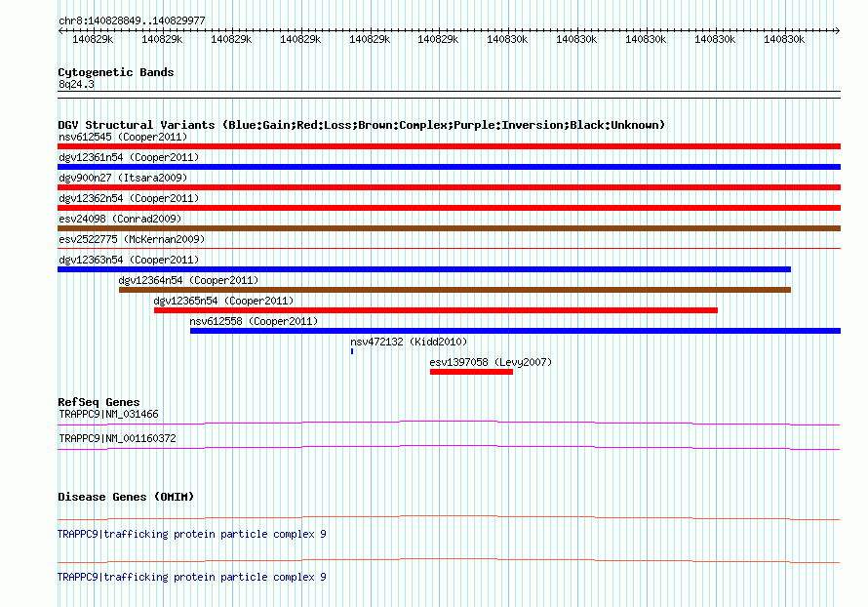Screen dimensions: 868x607
Task: Select the thin red line under esv2522775
Action: (449, 248)
